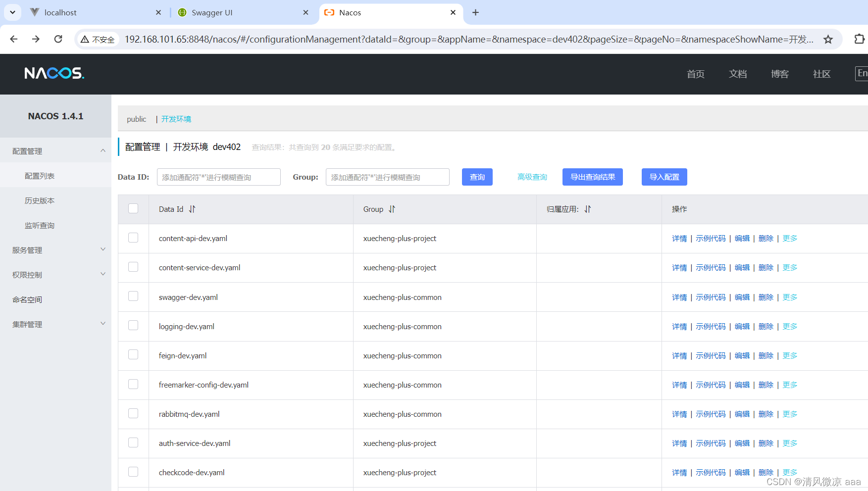Bookmark this page with the star icon

coord(828,39)
